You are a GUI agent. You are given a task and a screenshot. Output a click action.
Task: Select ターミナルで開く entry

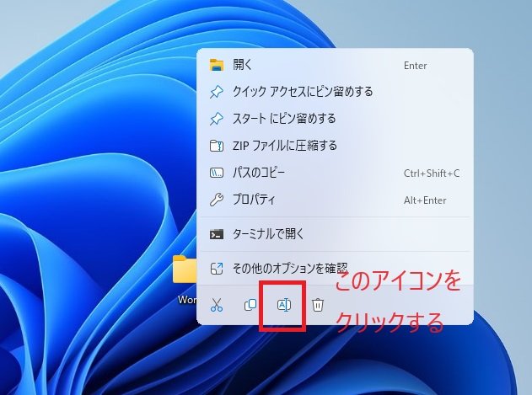335,234
